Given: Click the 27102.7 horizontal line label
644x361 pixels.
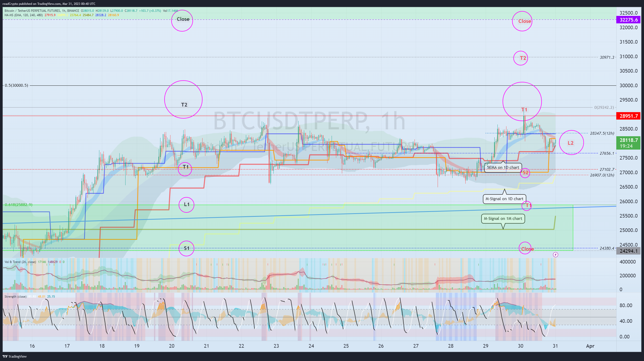Looking at the screenshot, I should 607,169.
